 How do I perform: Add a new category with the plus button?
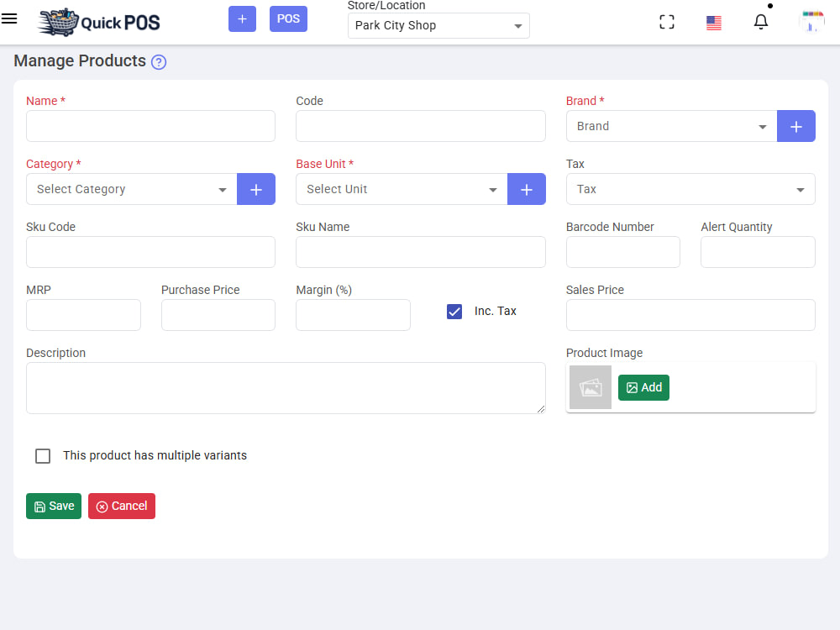click(x=256, y=189)
